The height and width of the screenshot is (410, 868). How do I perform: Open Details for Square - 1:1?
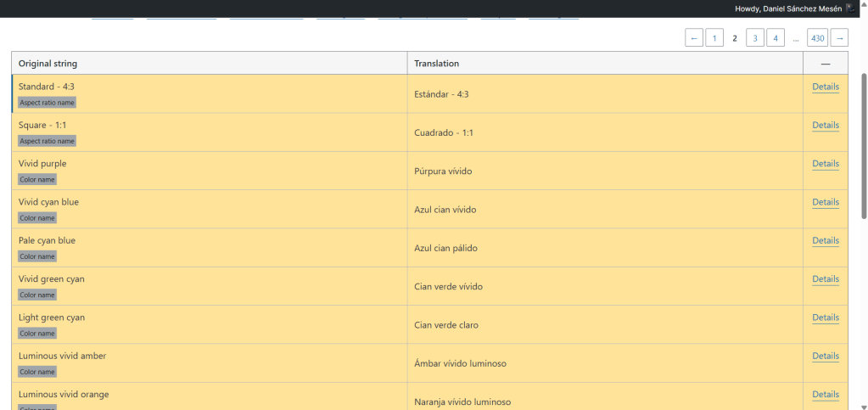825,125
